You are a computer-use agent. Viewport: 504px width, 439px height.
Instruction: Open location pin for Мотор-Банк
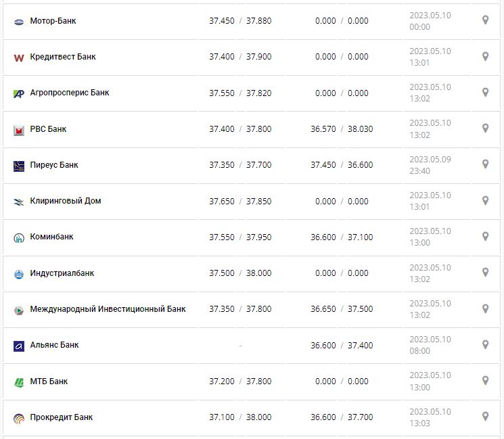[x=485, y=20]
